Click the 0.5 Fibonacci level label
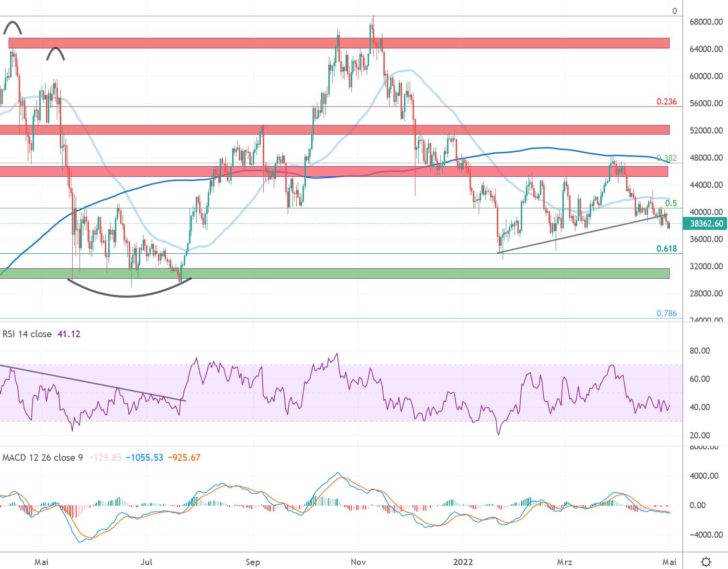This screenshot has height=569, width=728. pyautogui.click(x=671, y=203)
